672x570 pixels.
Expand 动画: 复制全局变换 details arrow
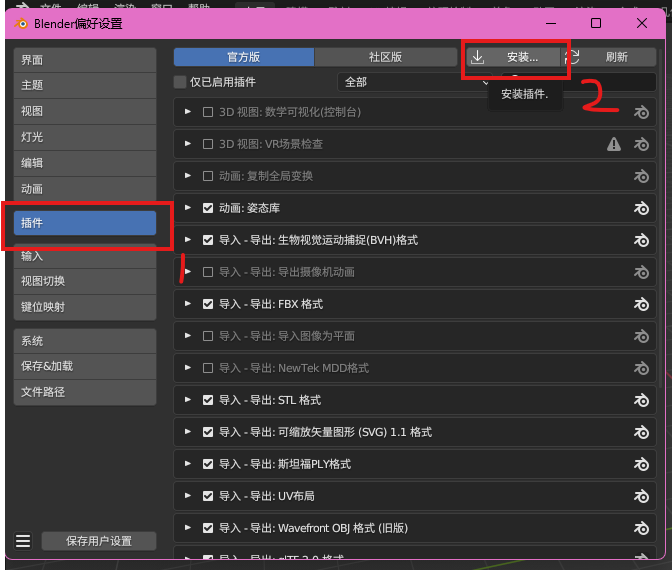(188, 176)
